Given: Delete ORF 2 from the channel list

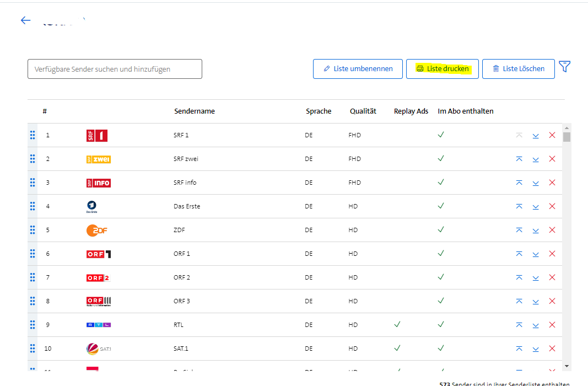Looking at the screenshot, I should tap(552, 277).
